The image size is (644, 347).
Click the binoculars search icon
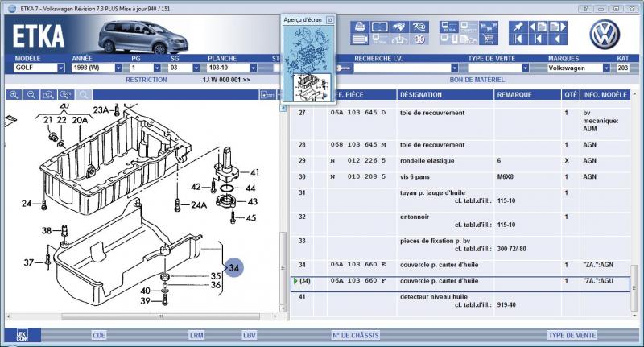pos(398,27)
